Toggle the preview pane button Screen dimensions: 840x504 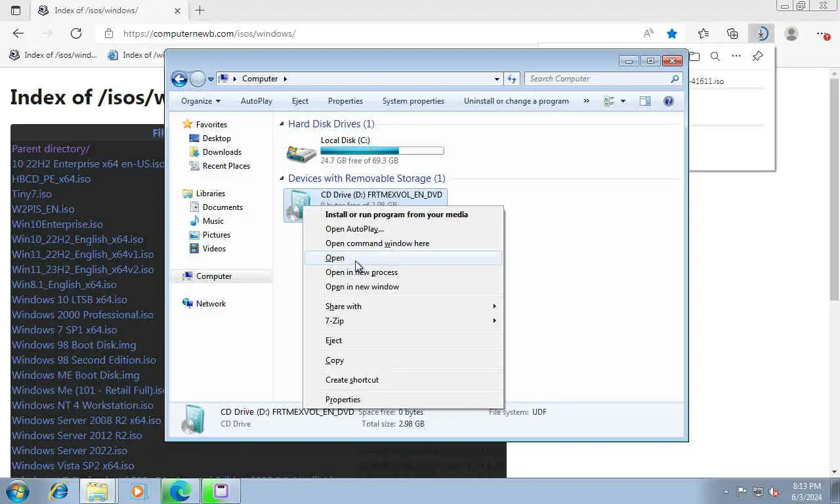point(645,101)
